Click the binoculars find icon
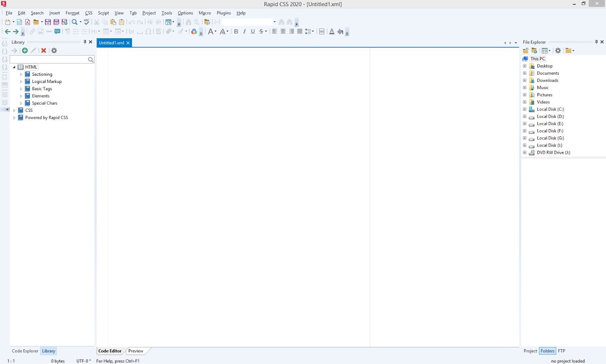This screenshot has width=606, height=364. coord(188,22)
